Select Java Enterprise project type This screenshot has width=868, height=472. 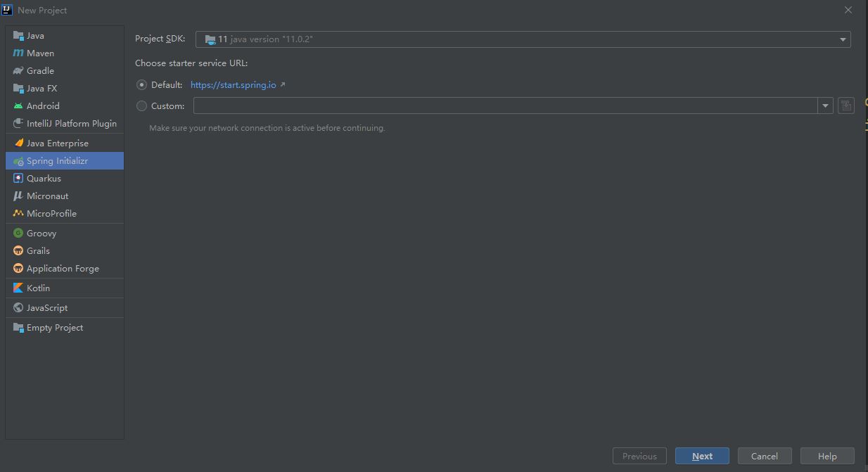[x=57, y=143]
